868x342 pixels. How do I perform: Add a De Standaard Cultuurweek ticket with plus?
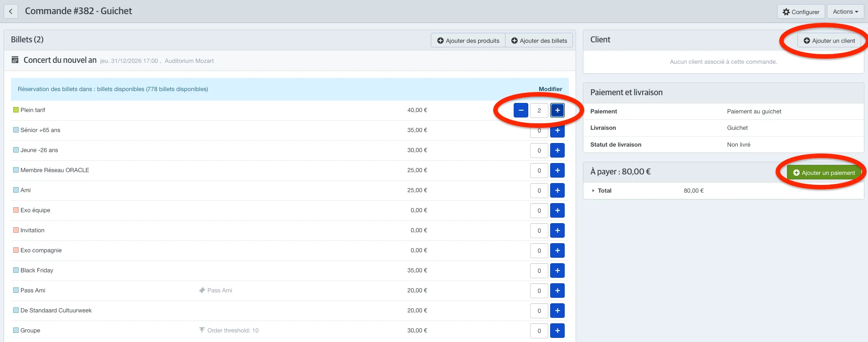tap(557, 311)
